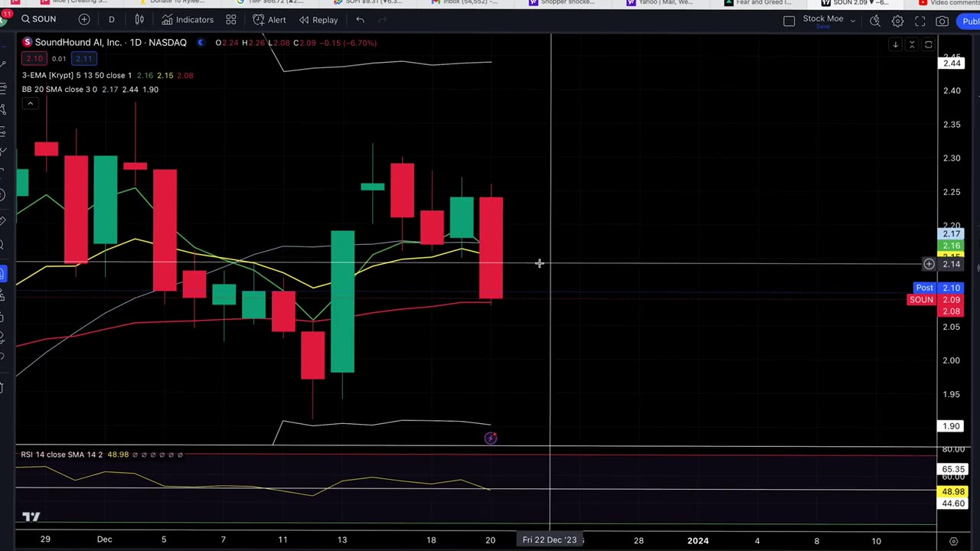Click the yellow 48.98 RSI label
Image resolution: width=980 pixels, height=551 pixels.
952,492
